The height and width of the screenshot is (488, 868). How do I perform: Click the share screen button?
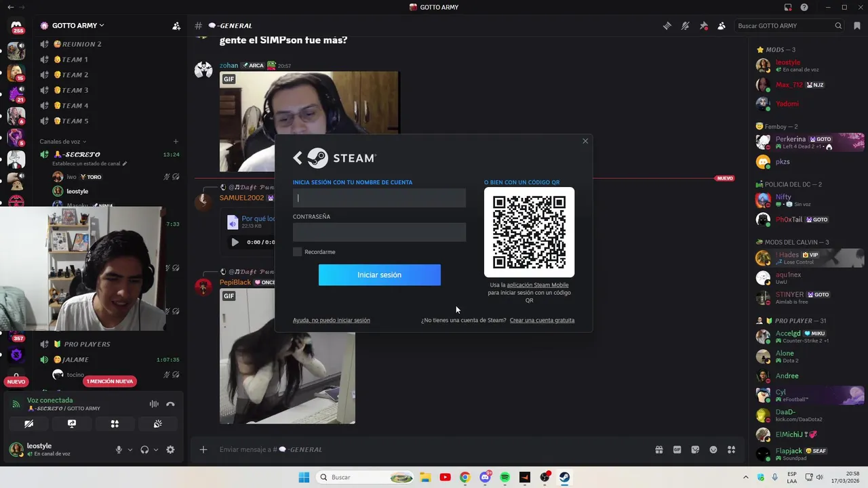[x=71, y=424]
